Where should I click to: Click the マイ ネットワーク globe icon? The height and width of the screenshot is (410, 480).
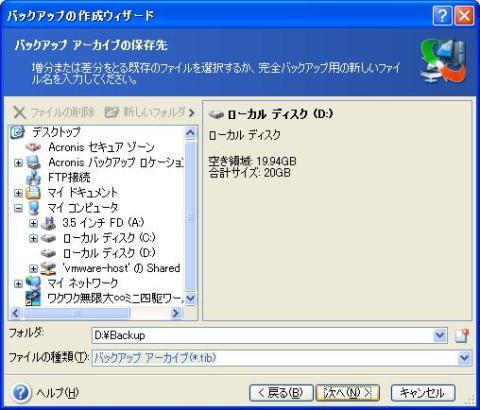point(33,283)
